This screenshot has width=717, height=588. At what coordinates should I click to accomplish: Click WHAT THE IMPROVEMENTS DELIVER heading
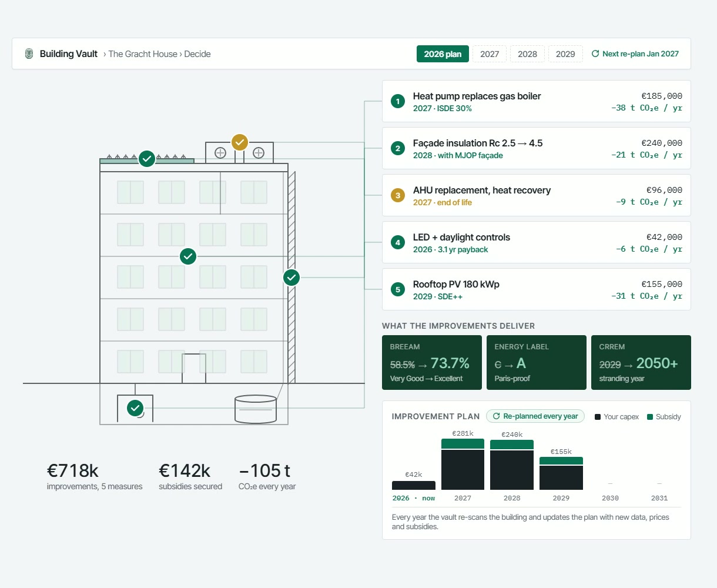click(x=458, y=326)
